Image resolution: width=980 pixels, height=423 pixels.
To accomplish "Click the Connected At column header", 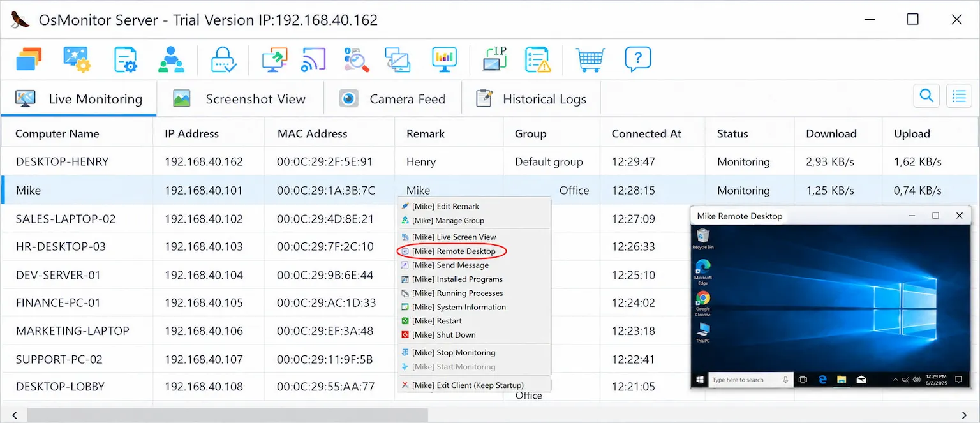I will click(652, 133).
